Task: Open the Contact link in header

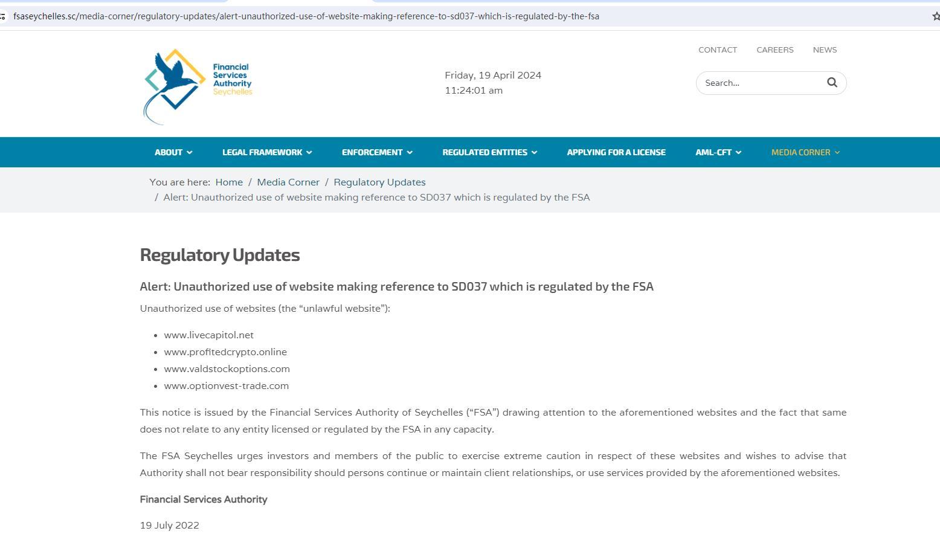Action: [x=717, y=50]
